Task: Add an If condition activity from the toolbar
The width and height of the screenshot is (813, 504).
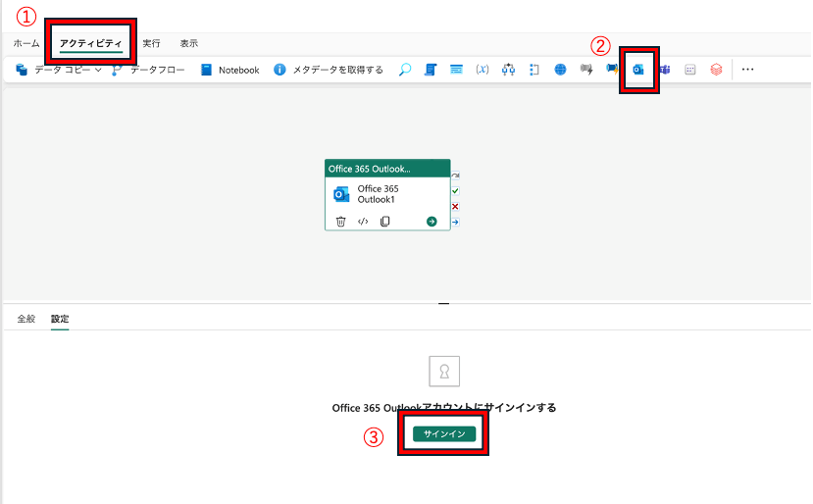Action: (508, 70)
